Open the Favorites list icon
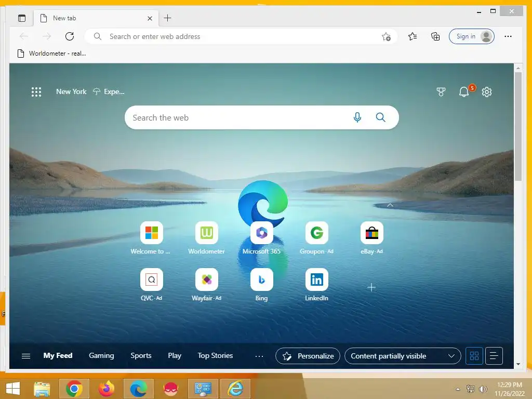The height and width of the screenshot is (399, 532). [x=413, y=36]
